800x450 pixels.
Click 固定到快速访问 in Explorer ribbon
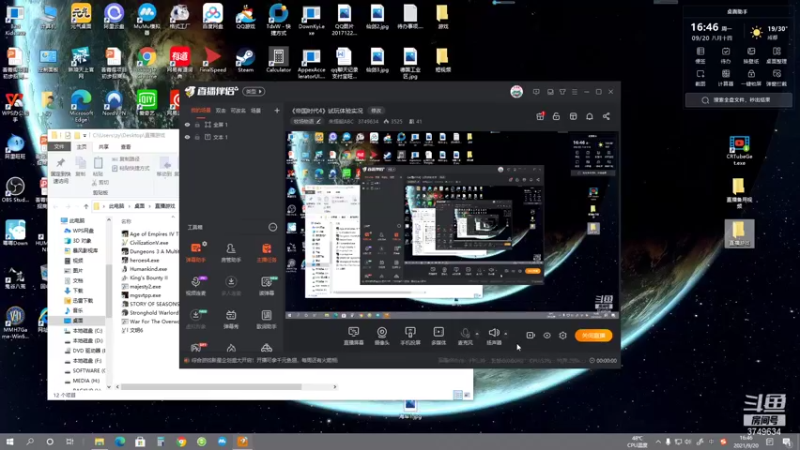(x=61, y=171)
